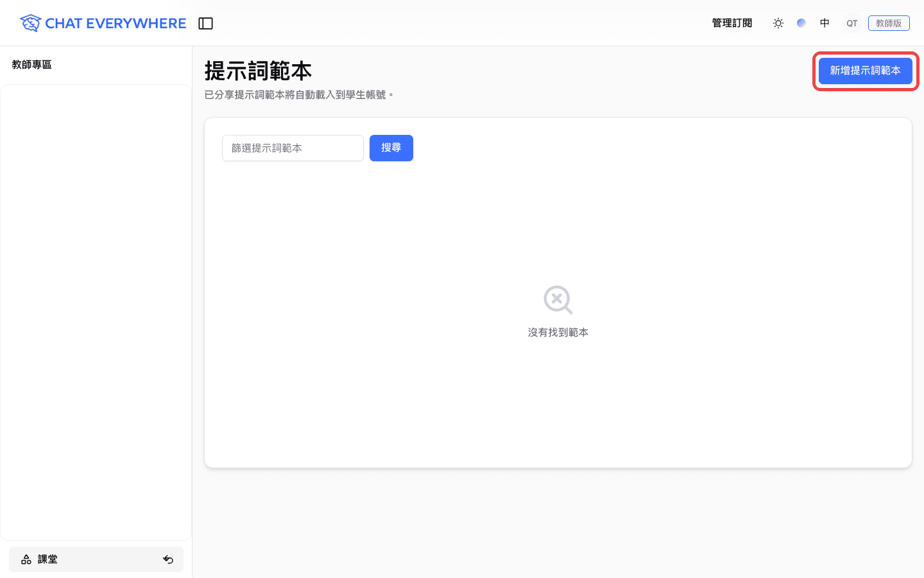This screenshot has height=578, width=924.
Task: Toggle light theme sun icon
Action: pos(778,23)
